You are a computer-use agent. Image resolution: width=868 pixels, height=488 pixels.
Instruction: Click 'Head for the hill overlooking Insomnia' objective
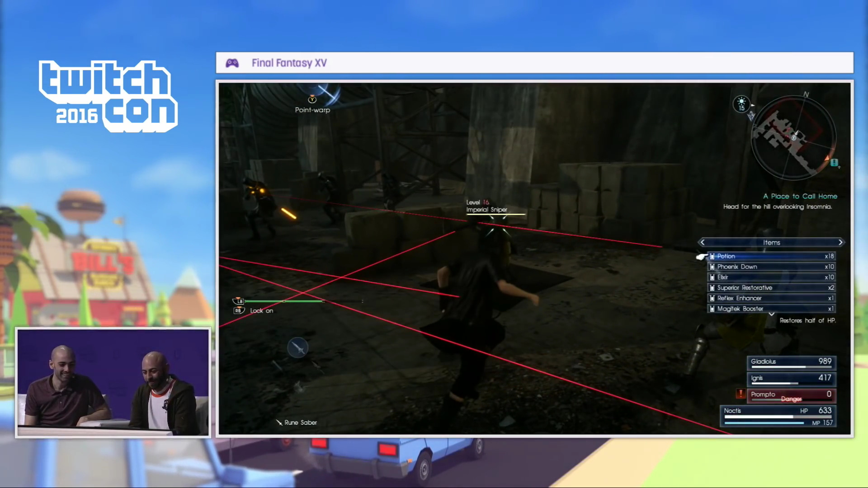pyautogui.click(x=778, y=206)
